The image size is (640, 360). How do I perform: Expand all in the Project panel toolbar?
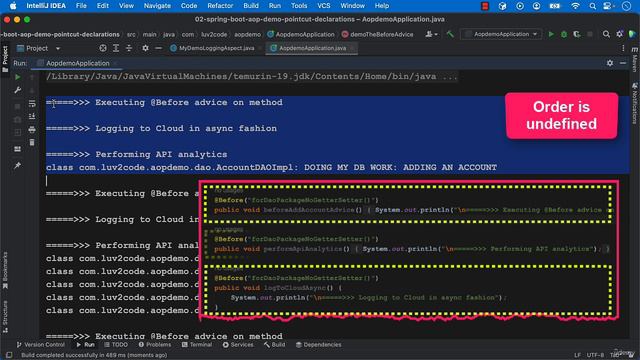point(116,48)
